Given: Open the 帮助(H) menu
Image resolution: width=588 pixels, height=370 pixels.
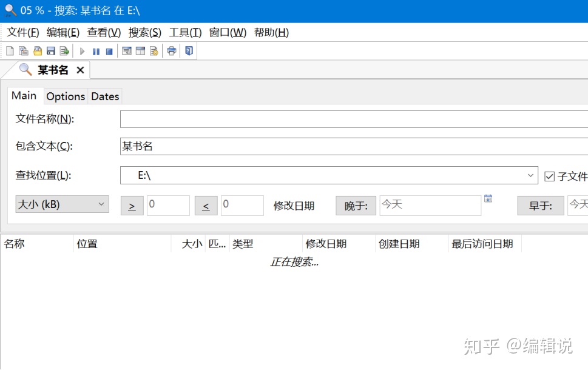Looking at the screenshot, I should pyautogui.click(x=271, y=33).
